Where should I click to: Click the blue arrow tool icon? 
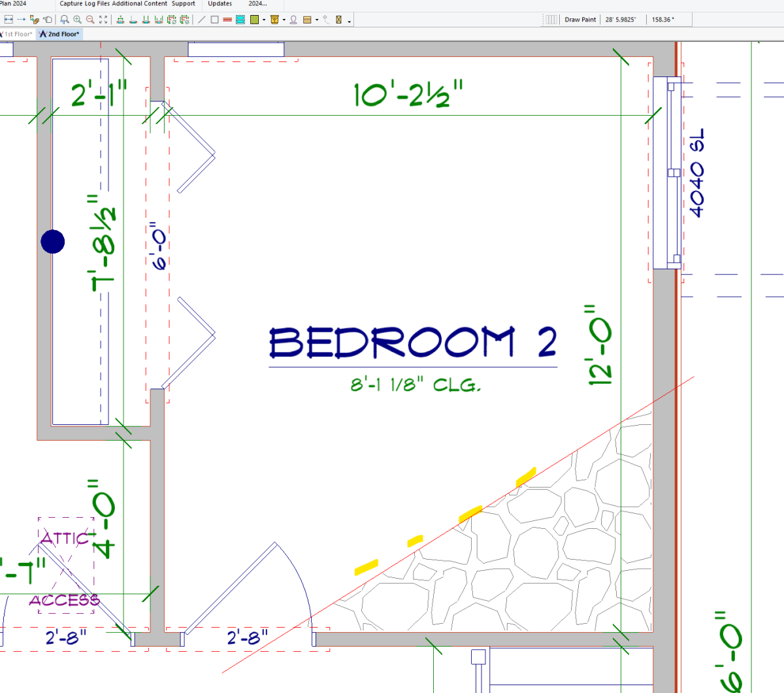point(22,20)
